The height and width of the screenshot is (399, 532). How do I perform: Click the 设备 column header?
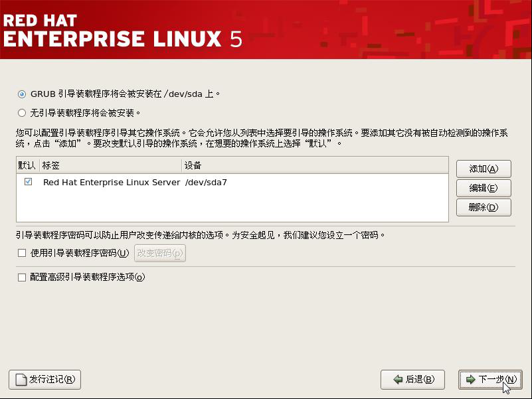(x=315, y=165)
